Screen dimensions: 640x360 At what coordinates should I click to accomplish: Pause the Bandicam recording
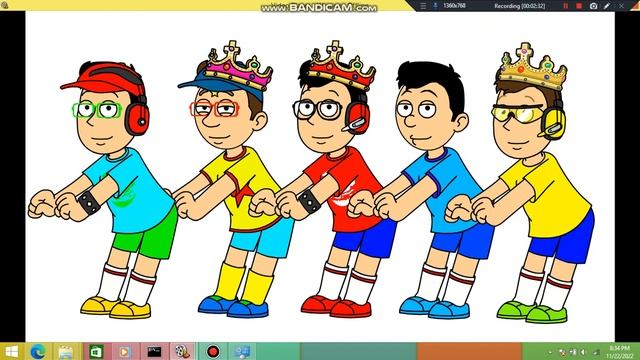point(566,6)
